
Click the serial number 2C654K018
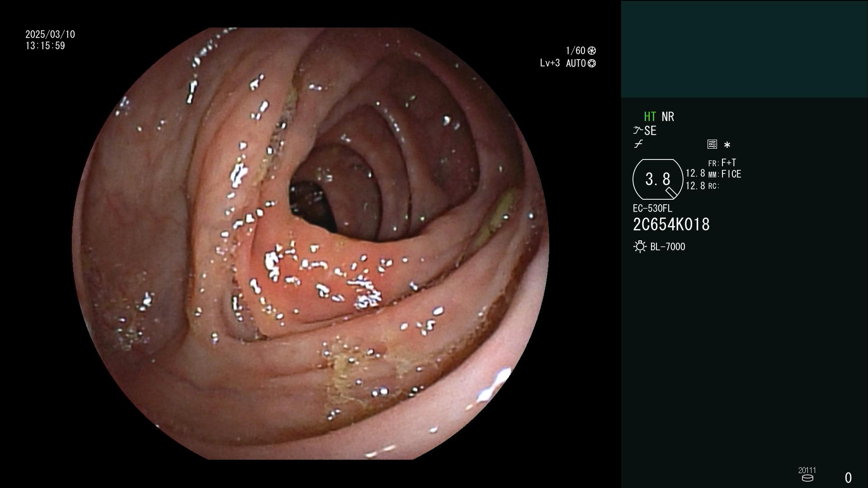coord(671,225)
